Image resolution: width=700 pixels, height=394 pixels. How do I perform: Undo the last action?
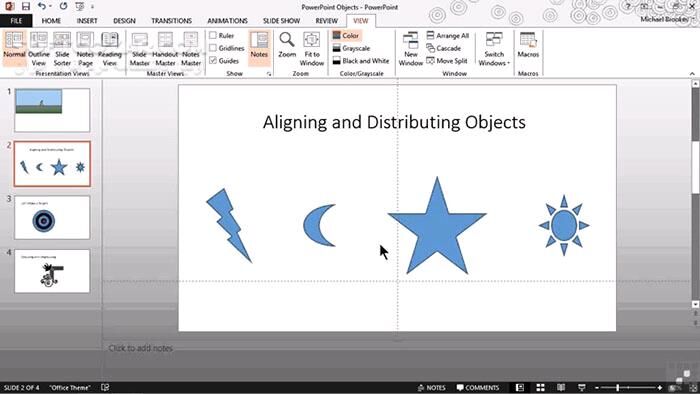click(42, 6)
